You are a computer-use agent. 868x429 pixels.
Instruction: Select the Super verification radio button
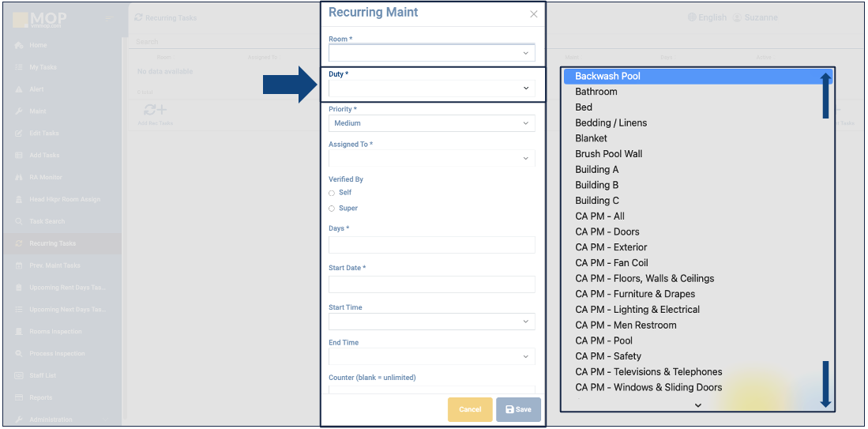[x=332, y=209]
